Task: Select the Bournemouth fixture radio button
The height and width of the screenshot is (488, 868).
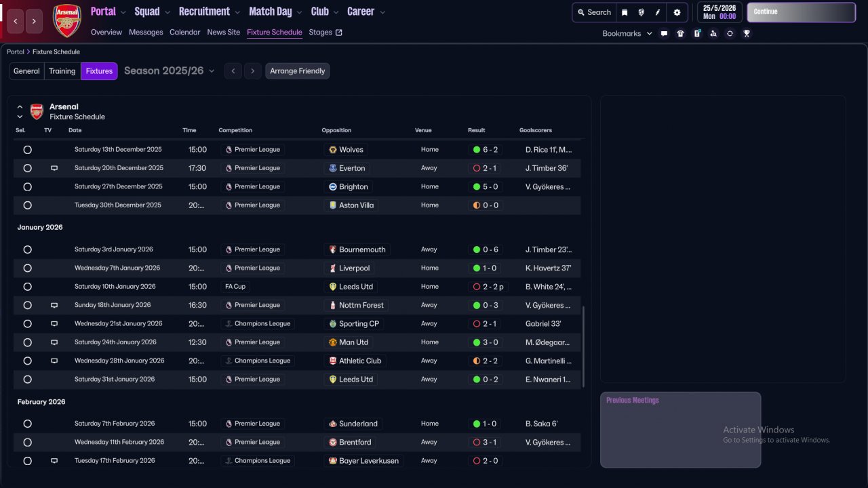Action: tap(28, 249)
